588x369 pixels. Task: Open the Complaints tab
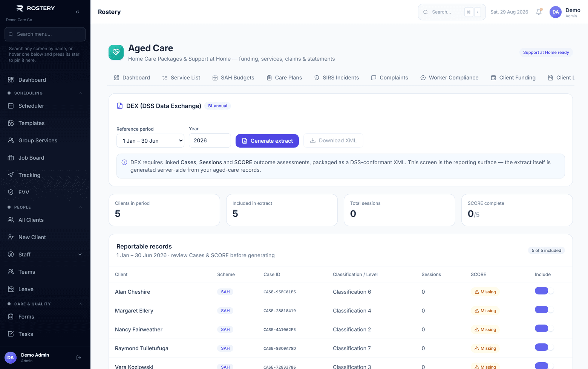(389, 78)
